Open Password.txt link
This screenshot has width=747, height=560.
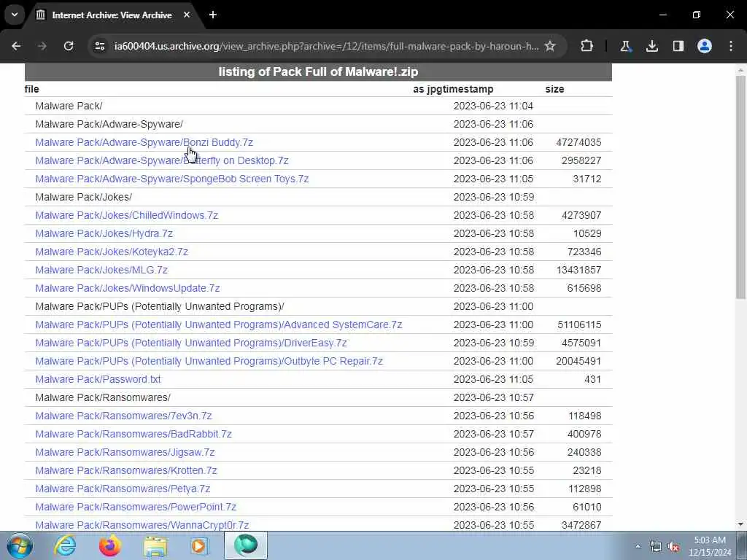(x=98, y=379)
